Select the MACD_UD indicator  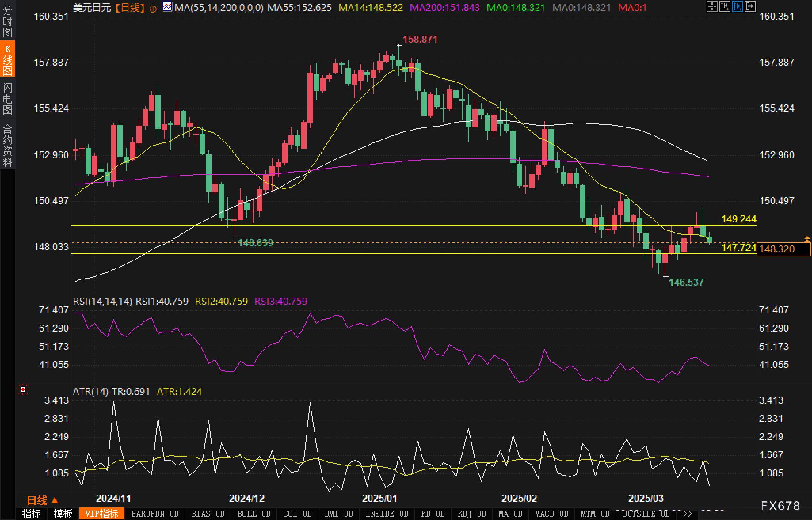(x=551, y=514)
